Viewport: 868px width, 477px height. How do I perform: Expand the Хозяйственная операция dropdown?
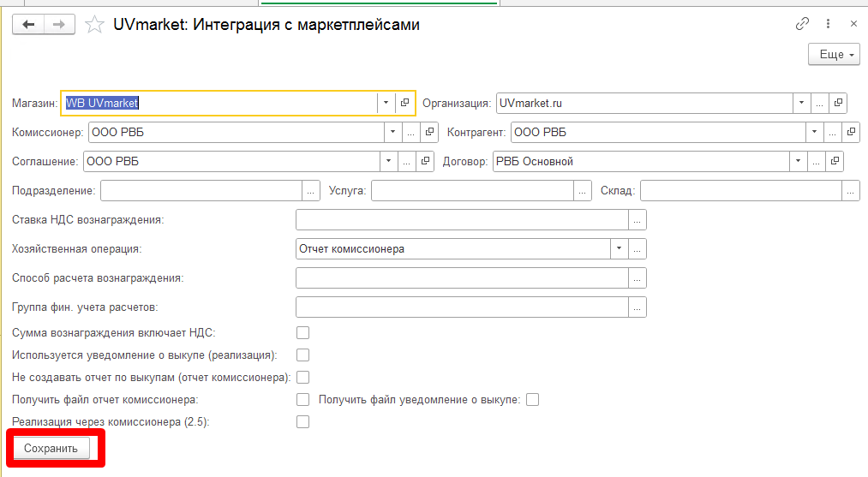tap(619, 249)
